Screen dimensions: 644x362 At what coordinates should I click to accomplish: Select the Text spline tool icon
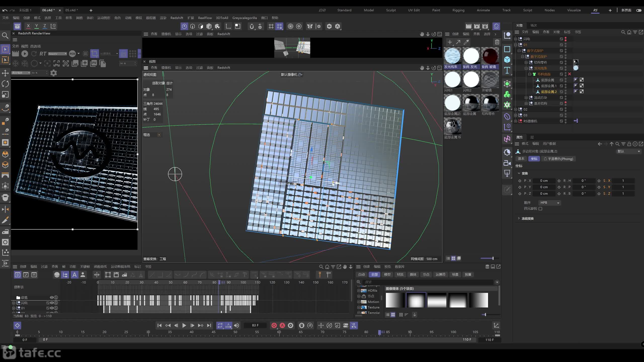coord(507,70)
